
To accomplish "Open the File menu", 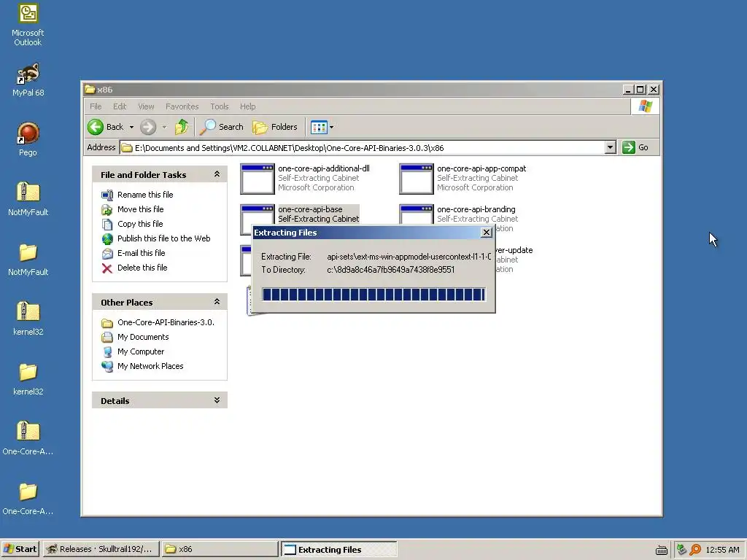I will [x=96, y=106].
